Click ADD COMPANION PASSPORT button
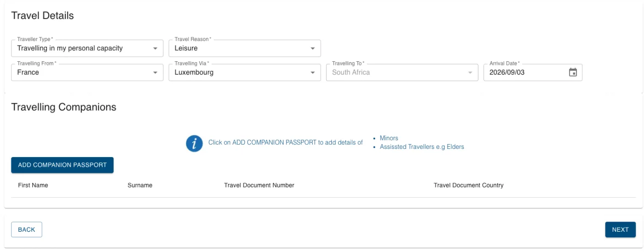This screenshot has height=252, width=644. [x=62, y=165]
